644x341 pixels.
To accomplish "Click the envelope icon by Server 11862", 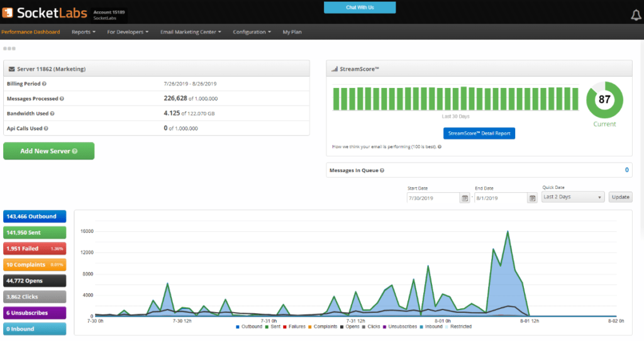I will pos(11,69).
